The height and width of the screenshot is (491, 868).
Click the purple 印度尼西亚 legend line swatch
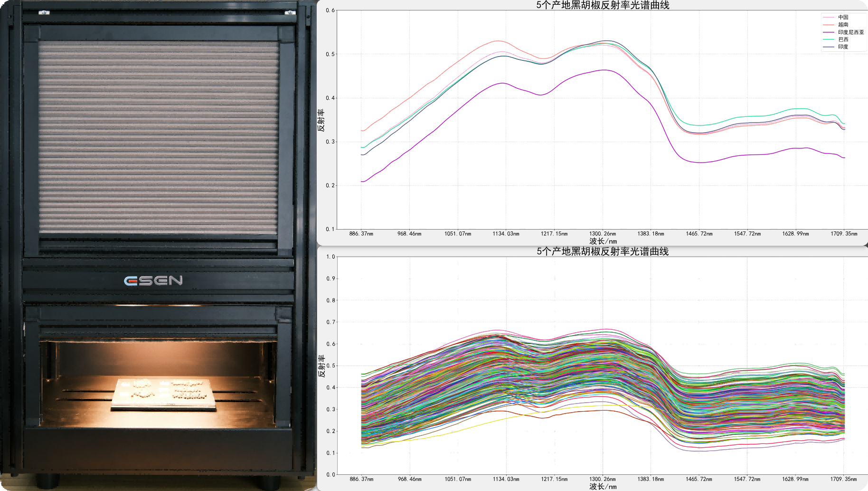[829, 32]
